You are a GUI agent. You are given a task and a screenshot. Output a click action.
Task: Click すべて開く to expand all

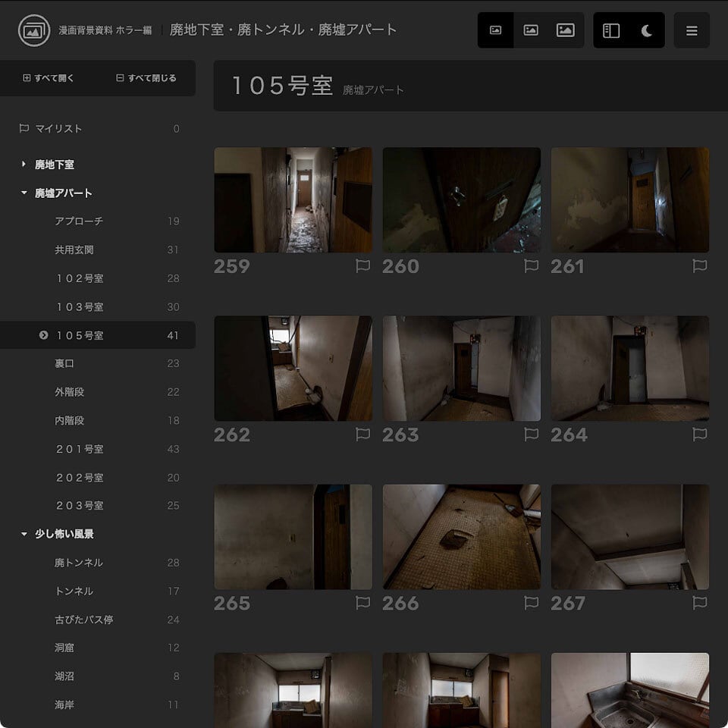click(49, 78)
